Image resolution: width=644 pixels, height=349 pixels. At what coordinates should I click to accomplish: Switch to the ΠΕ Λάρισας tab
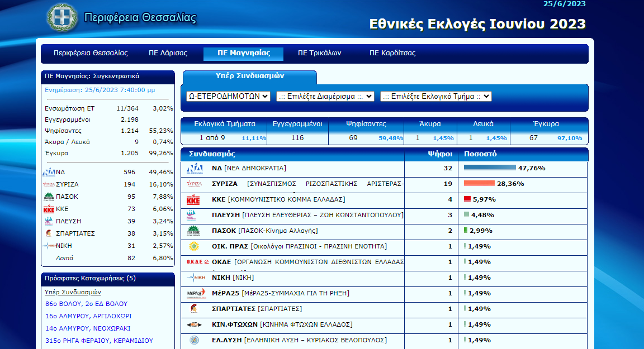click(x=168, y=54)
